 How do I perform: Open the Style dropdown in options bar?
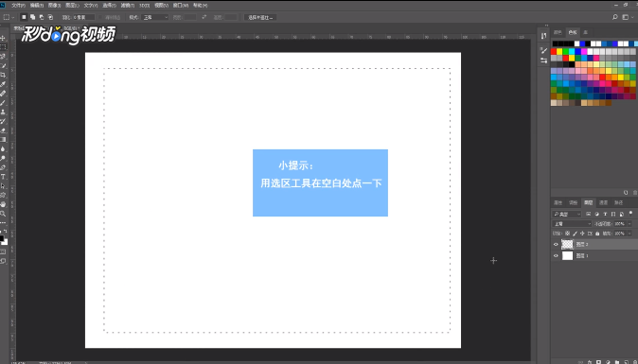pyautogui.click(x=155, y=17)
